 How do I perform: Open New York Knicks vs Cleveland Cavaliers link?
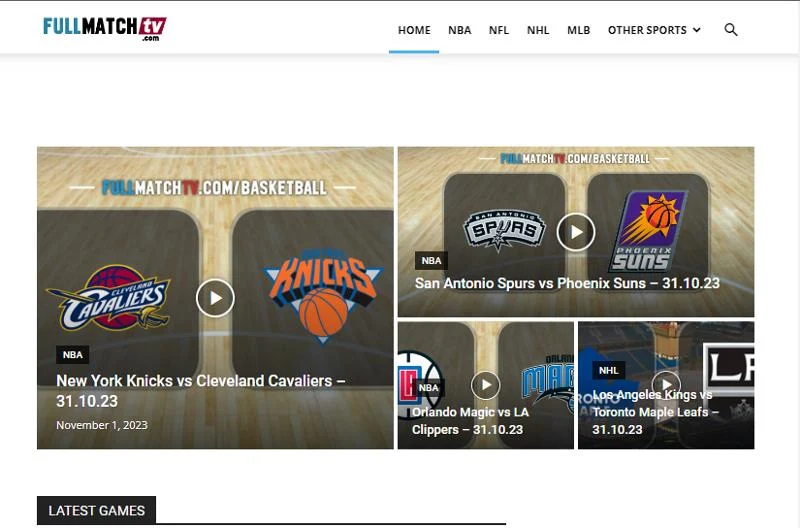point(201,391)
